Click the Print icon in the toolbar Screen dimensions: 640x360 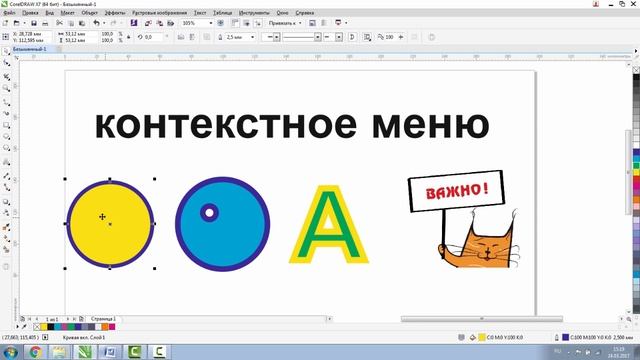coord(45,23)
